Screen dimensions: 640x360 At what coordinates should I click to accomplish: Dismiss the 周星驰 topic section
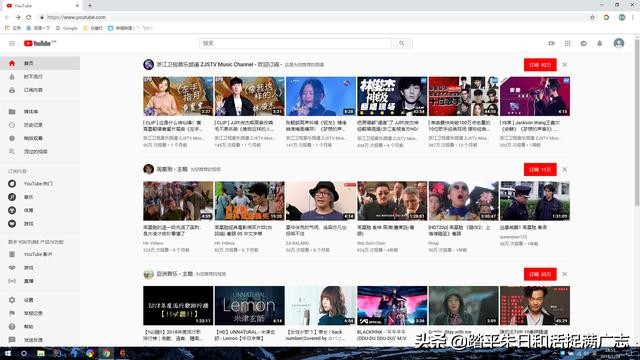564,169
